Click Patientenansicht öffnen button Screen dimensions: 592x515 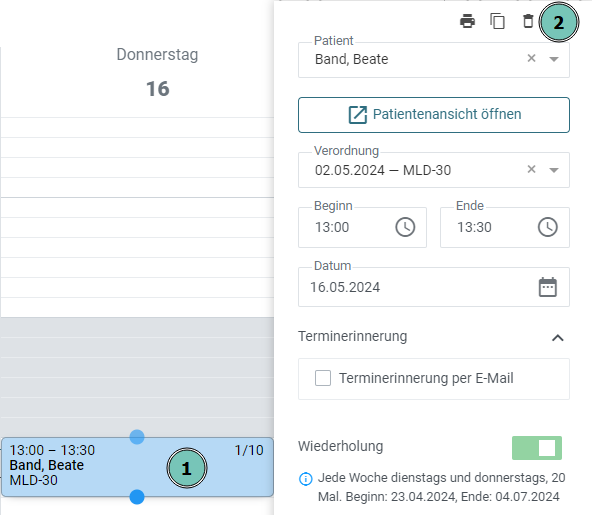click(x=434, y=115)
